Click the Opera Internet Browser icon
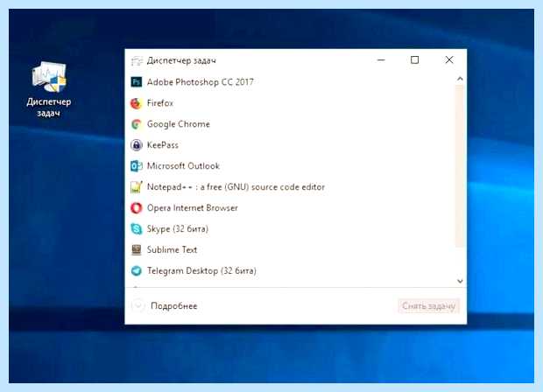This screenshot has width=543, height=392. tap(136, 208)
